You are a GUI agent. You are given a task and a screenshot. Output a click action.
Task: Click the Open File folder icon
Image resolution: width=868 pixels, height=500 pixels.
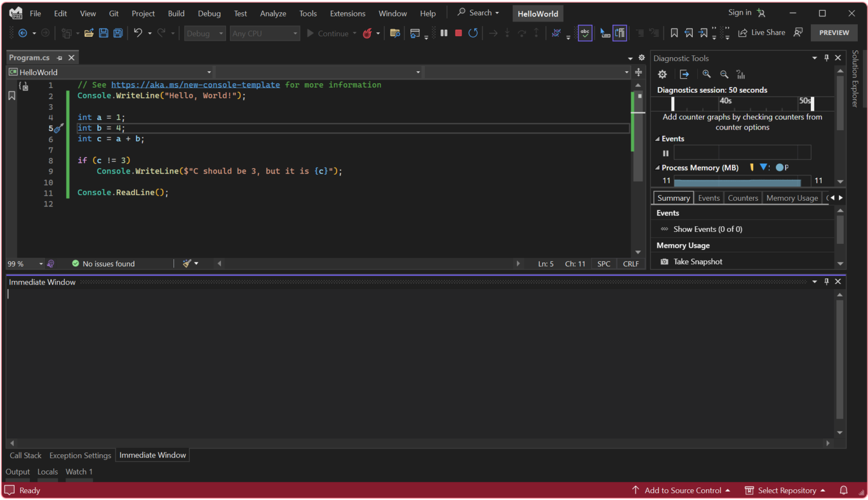(x=89, y=33)
